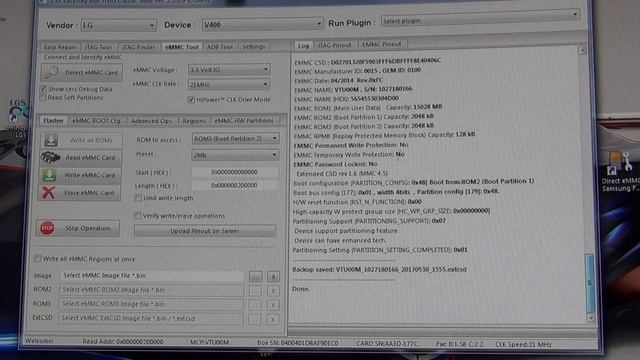The width and height of the screenshot is (640, 360).
Task: Click the Select eMMC Image file field
Action: point(152,276)
